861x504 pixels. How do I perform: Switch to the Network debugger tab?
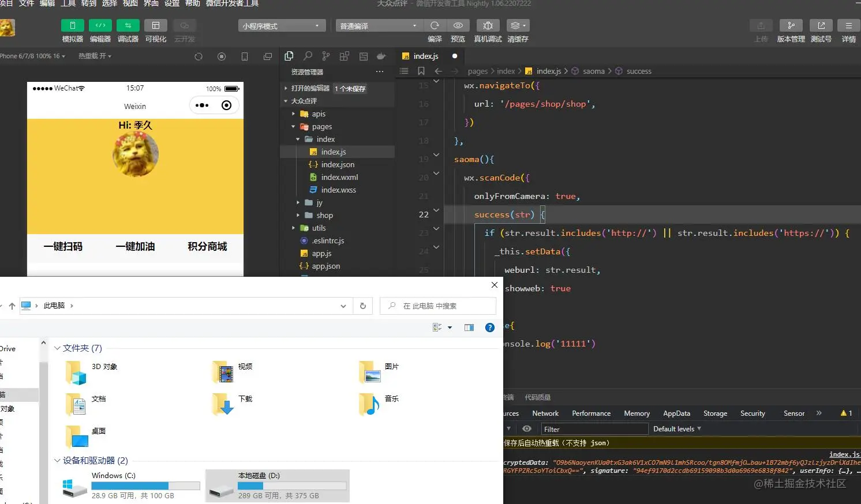[545, 413]
